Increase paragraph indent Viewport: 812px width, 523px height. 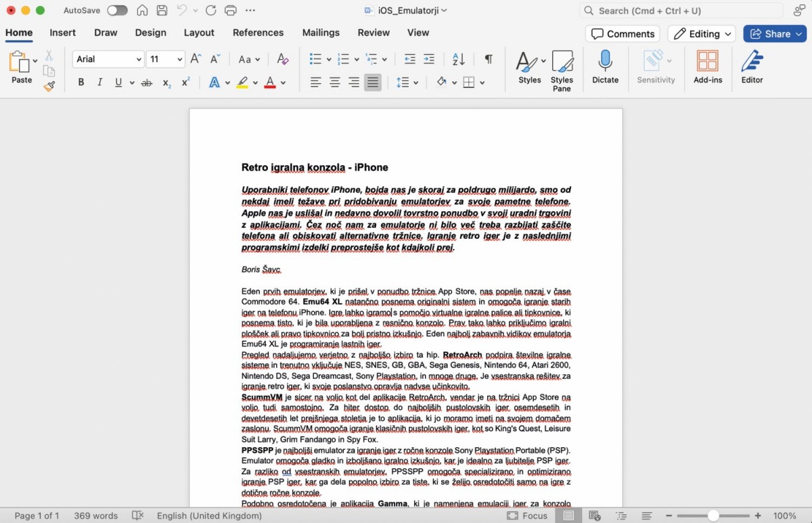(429, 60)
